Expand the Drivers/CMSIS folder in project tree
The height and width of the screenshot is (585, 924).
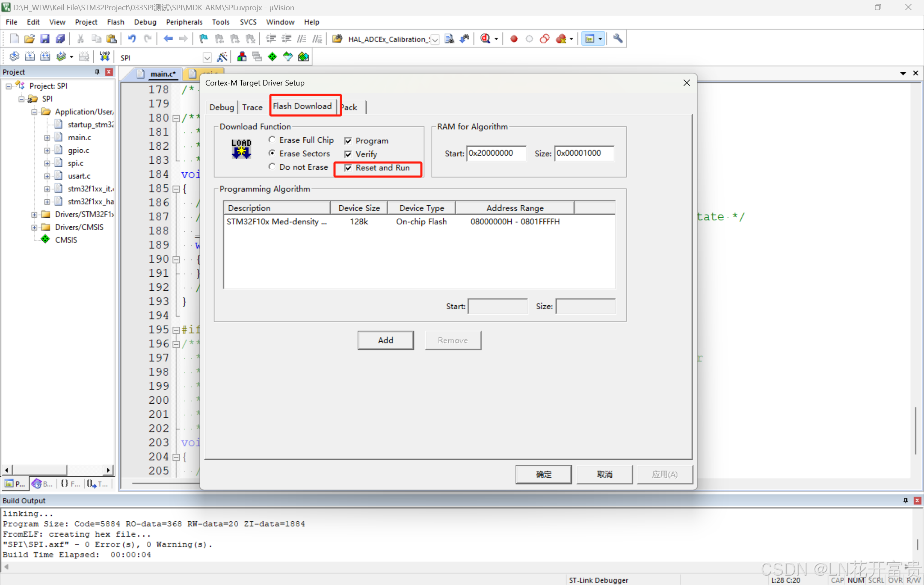[x=34, y=227]
